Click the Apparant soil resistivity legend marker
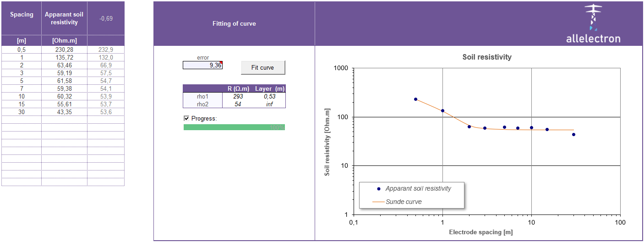This screenshot has height=242, width=644. pyautogui.click(x=378, y=188)
